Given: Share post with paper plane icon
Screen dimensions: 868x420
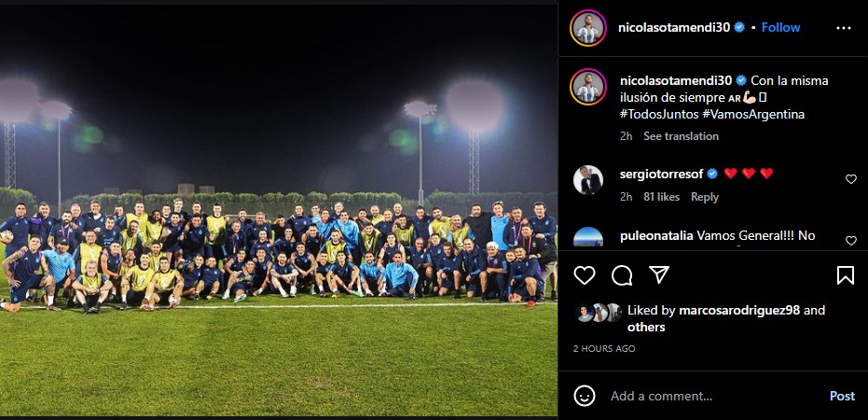Looking at the screenshot, I should (x=659, y=274).
